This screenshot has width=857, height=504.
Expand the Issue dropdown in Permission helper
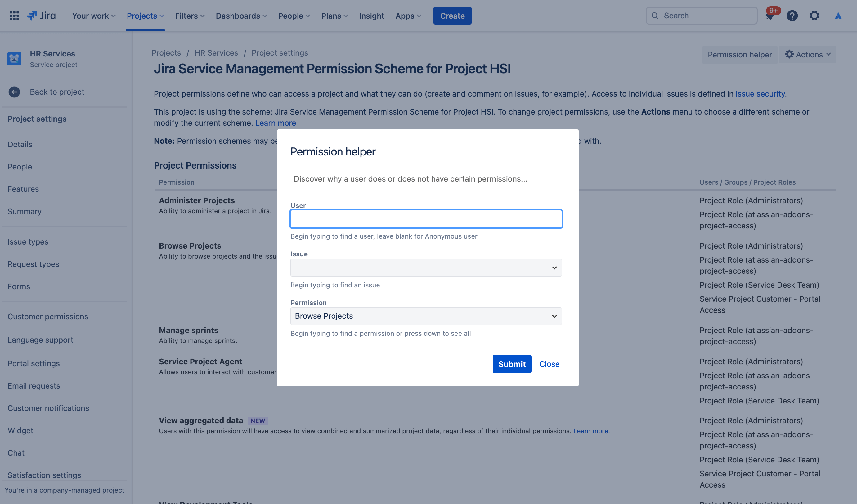[552, 267]
